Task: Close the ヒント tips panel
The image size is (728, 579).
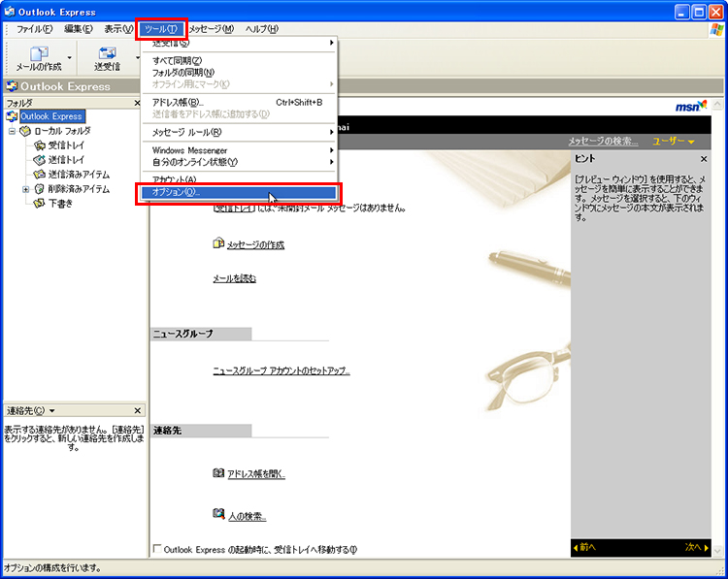Action: tap(704, 159)
